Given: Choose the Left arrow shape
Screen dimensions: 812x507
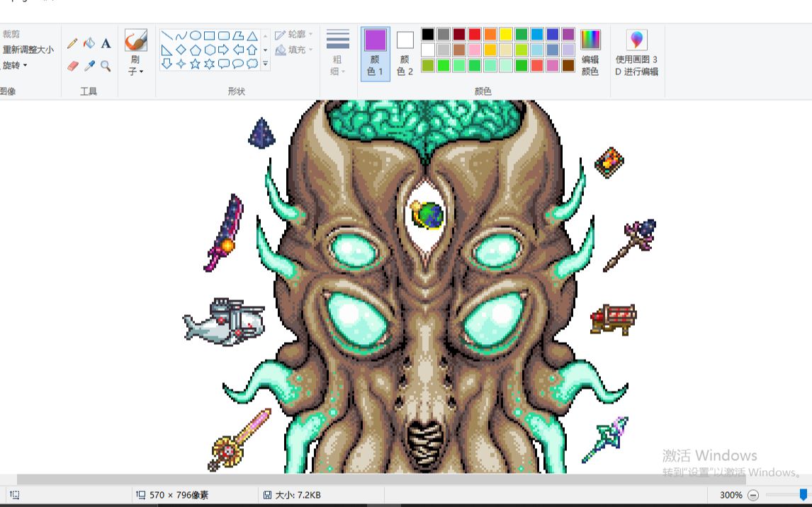Looking at the screenshot, I should click(237, 50).
